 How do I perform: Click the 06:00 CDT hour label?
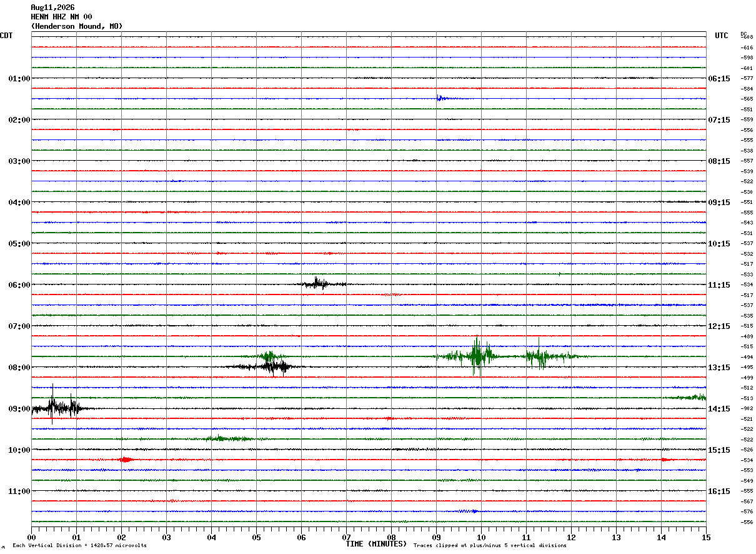click(19, 285)
